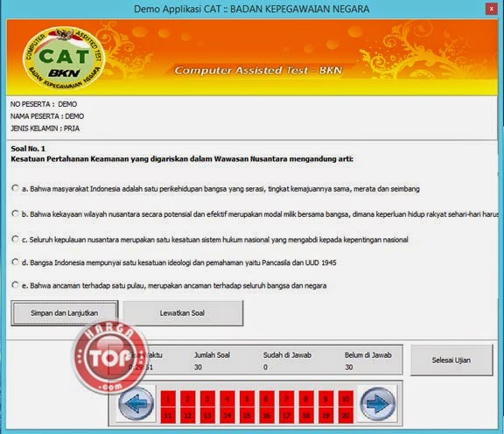The width and height of the screenshot is (504, 434).
Task: Click 'JENIS KELAMIN : PRIA' text
Action: click(x=45, y=129)
